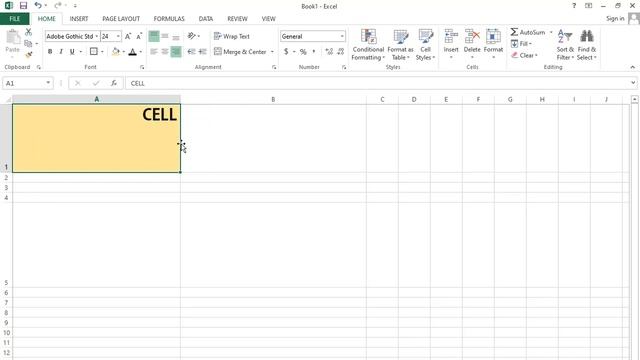Viewport: 640px width, 360px height.
Task: Open the Format cells menu
Action: (493, 44)
